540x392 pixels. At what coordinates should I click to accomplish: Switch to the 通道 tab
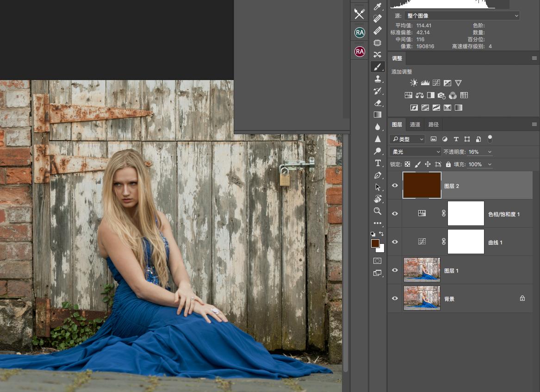click(x=415, y=124)
